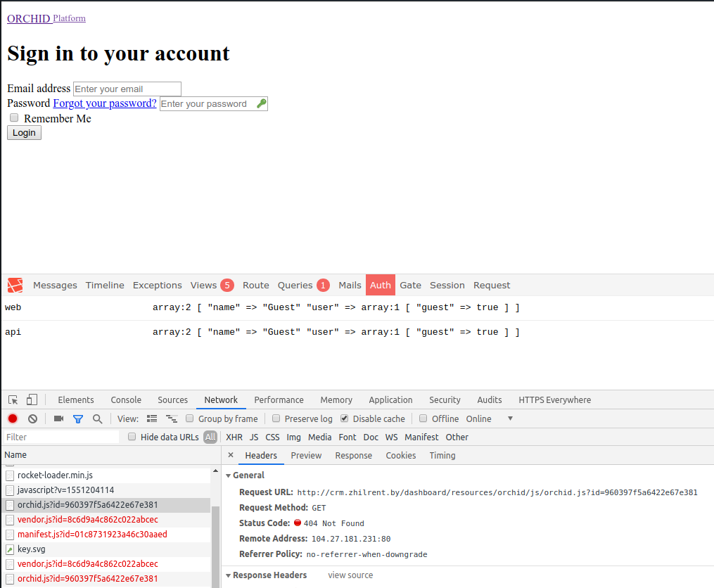Uncheck Disable cache

(343, 418)
